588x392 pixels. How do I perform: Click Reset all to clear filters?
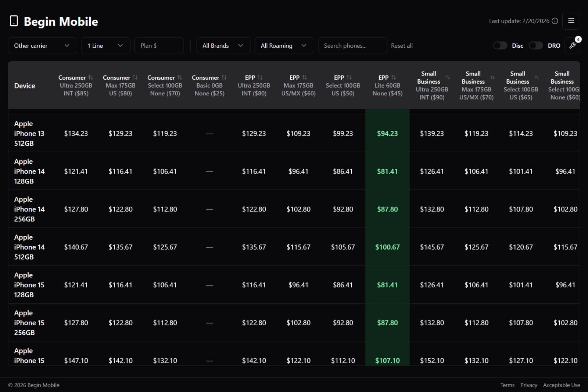pyautogui.click(x=402, y=46)
